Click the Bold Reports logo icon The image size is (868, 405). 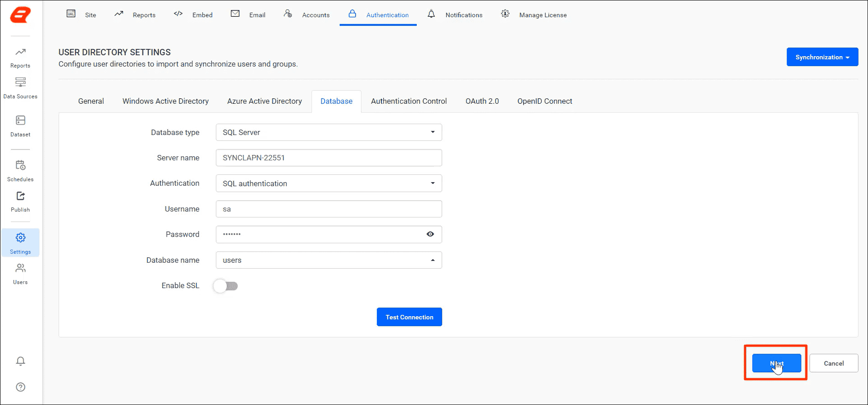tap(20, 14)
